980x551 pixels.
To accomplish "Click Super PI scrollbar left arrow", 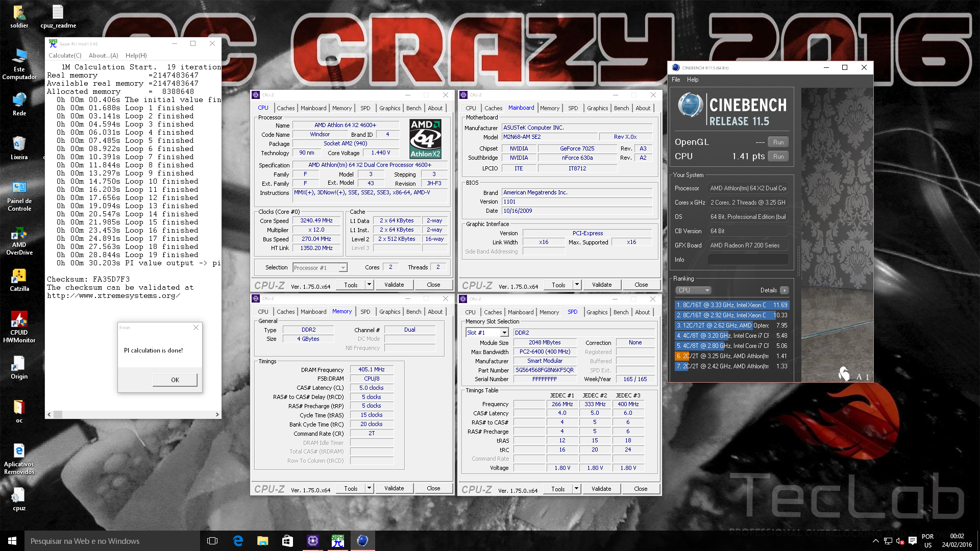I will pos(49,415).
